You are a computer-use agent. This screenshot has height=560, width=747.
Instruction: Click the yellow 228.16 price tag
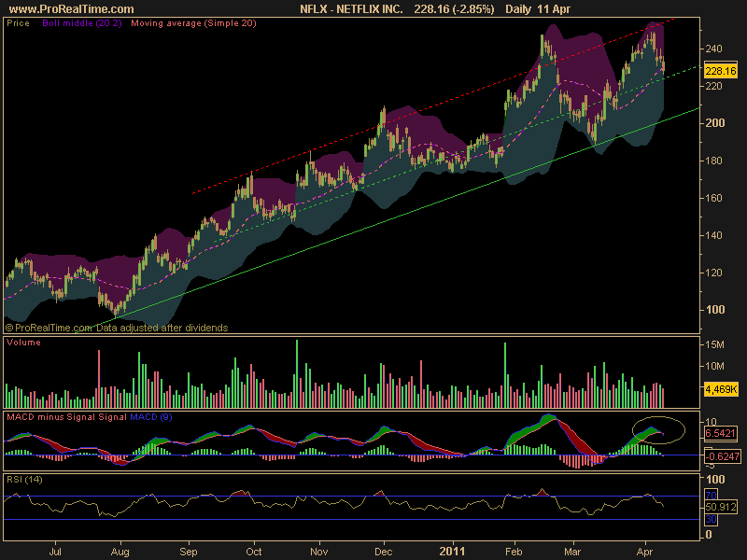(720, 71)
